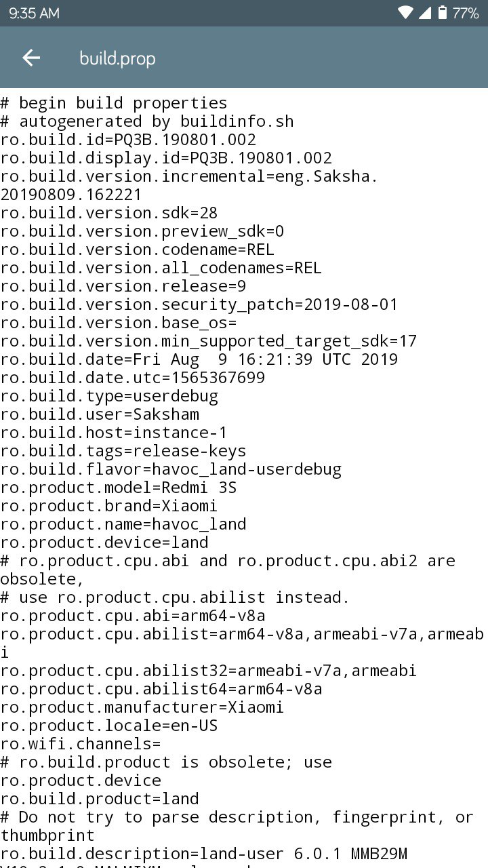Image resolution: width=488 pixels, height=868 pixels.
Task: Select the ro.build.id=PQ3B.190801.002 line
Action: [128, 140]
